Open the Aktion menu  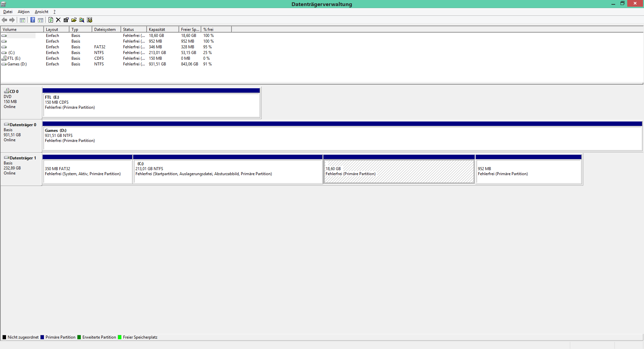(23, 12)
